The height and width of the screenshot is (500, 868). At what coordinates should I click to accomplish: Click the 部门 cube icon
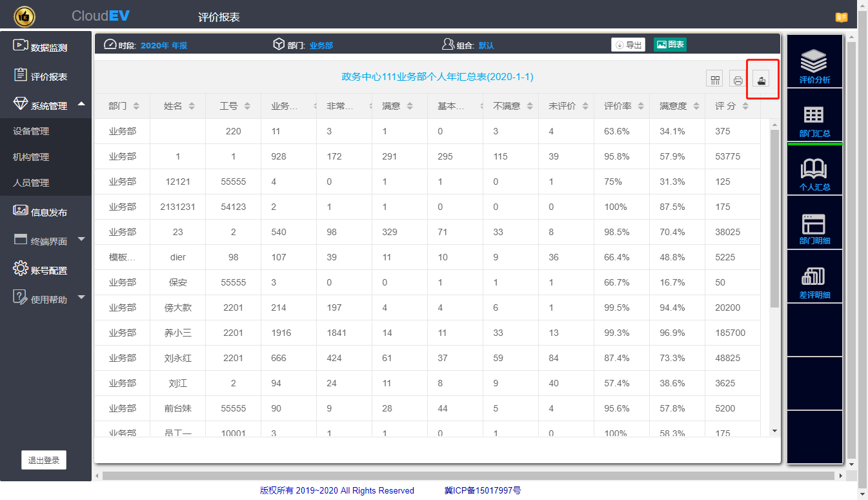pos(279,45)
